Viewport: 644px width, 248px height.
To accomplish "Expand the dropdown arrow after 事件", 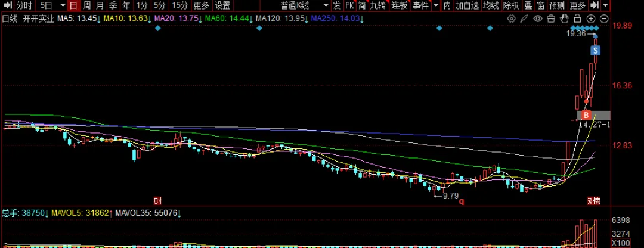I will [436, 6].
